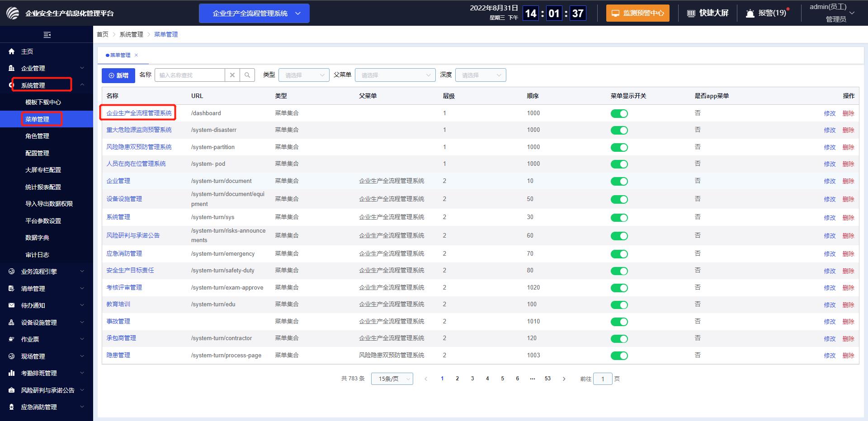Viewport: 868px width, 421px height.
Task: Click the 快捷大屏 grid icon
Action: pyautogui.click(x=691, y=13)
